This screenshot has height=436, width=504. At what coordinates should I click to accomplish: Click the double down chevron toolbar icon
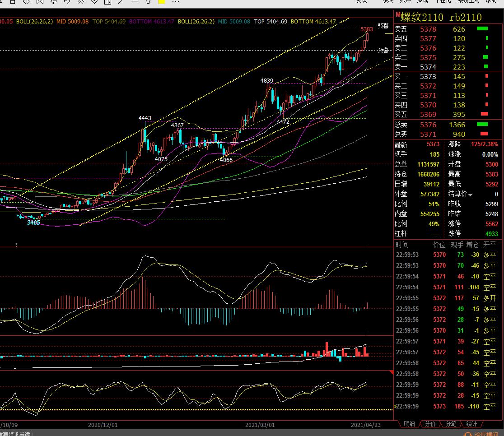coord(94,2)
